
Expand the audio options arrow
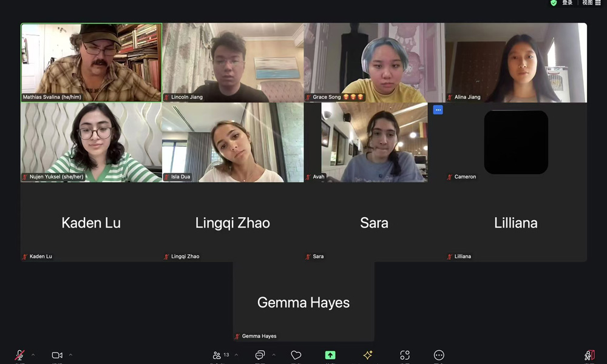click(x=33, y=354)
